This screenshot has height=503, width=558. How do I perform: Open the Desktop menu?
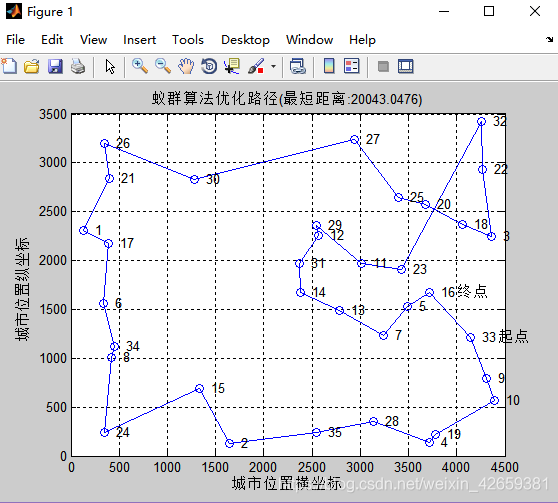point(245,40)
